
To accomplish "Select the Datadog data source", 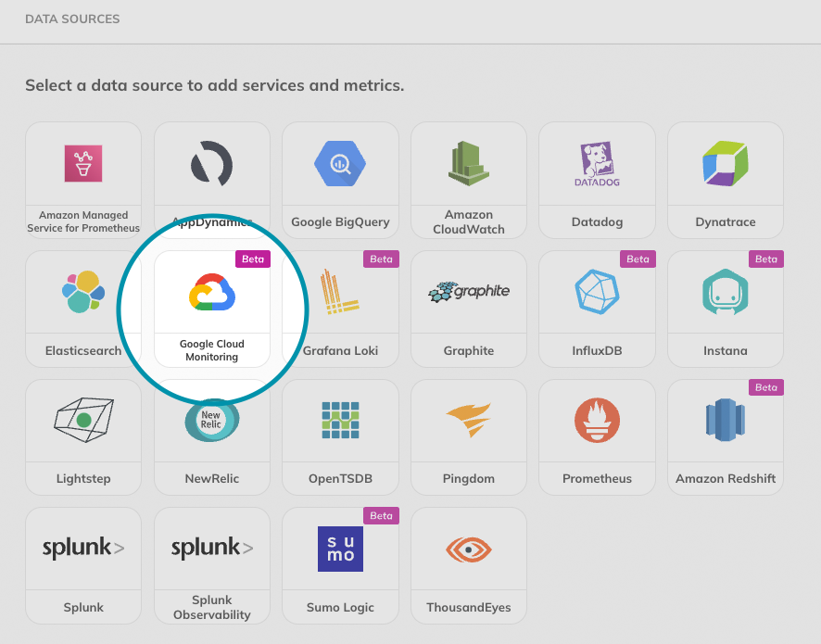I will point(597,179).
